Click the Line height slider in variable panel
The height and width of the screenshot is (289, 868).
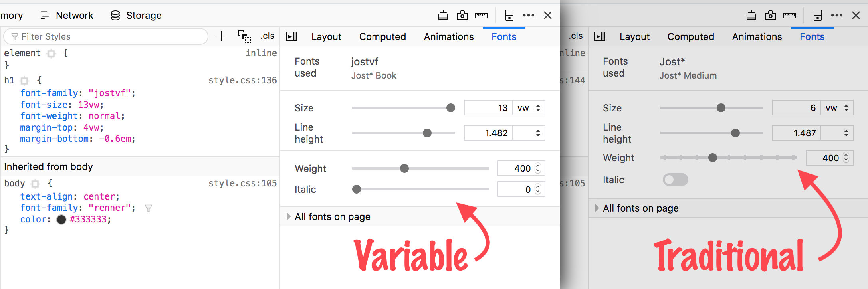404,133
